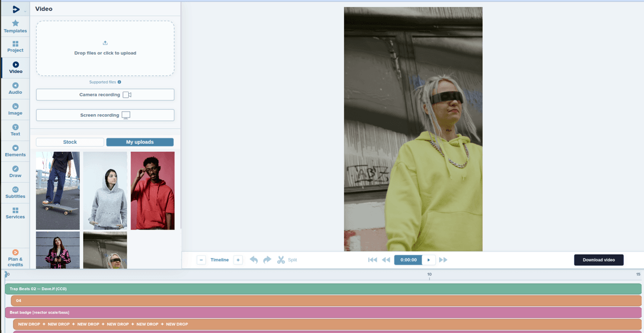Image resolution: width=644 pixels, height=333 pixels.
Task: Expand the dropdown chevron beside the logo
Action: 25,11
